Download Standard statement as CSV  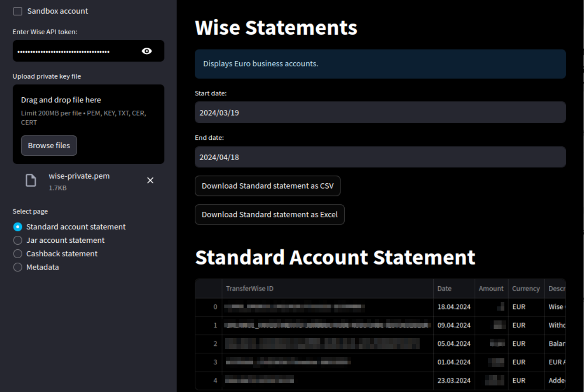point(267,186)
